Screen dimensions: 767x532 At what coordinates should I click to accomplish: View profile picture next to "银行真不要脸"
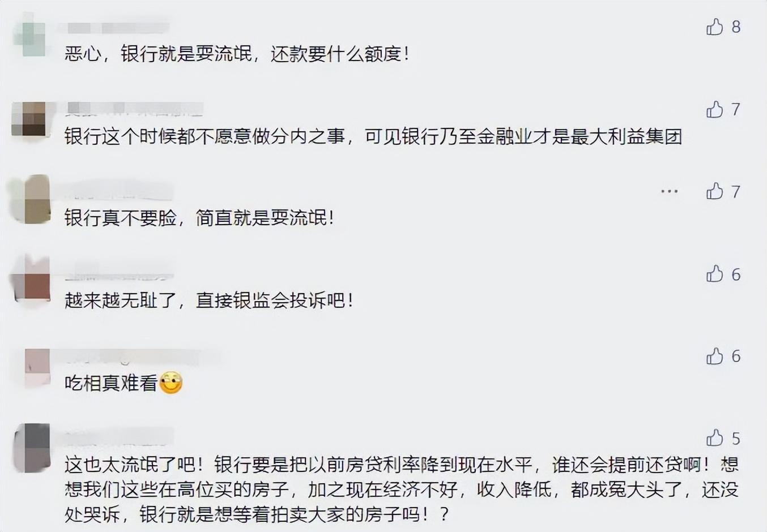29,200
